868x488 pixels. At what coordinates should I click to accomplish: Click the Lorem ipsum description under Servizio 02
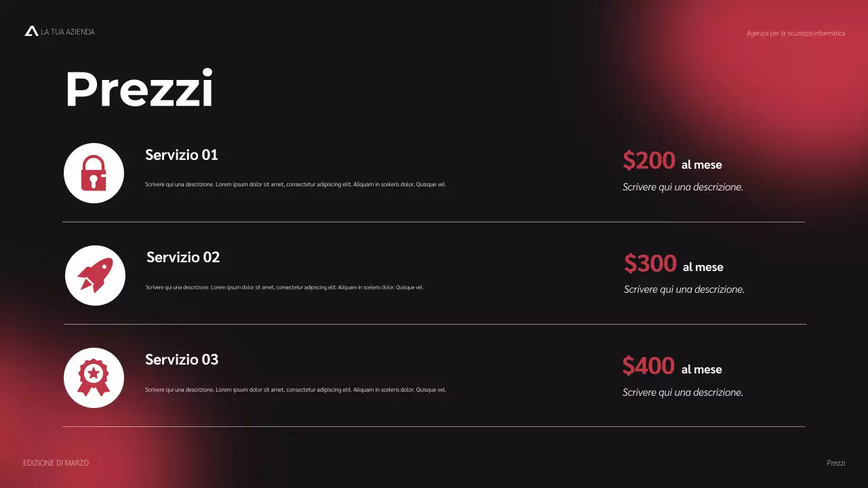pos(285,287)
